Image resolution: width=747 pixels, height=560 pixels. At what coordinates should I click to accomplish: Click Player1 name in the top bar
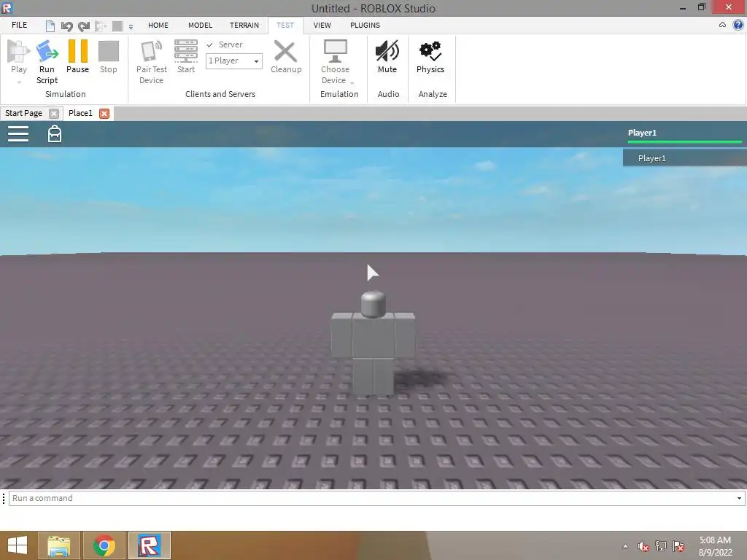click(x=642, y=133)
